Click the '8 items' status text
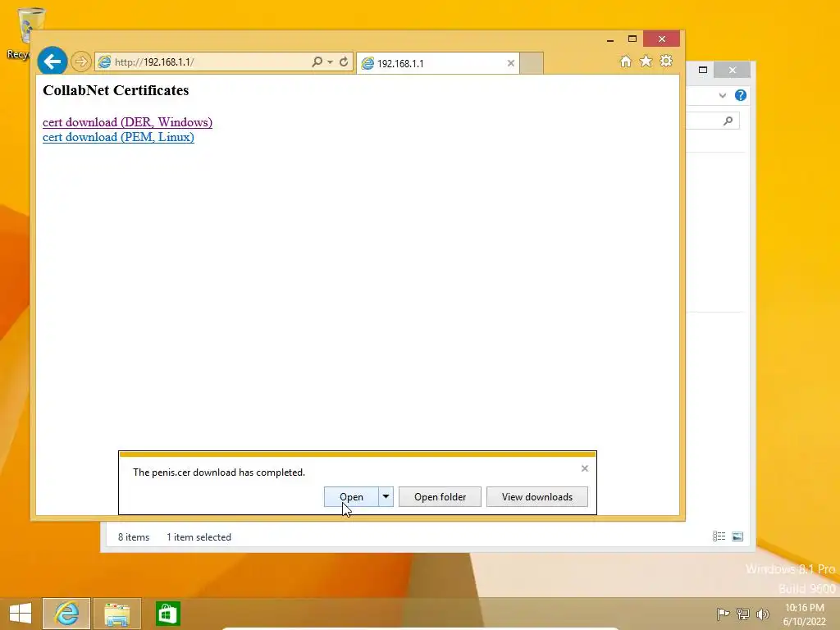The width and height of the screenshot is (840, 630). pyautogui.click(x=134, y=536)
